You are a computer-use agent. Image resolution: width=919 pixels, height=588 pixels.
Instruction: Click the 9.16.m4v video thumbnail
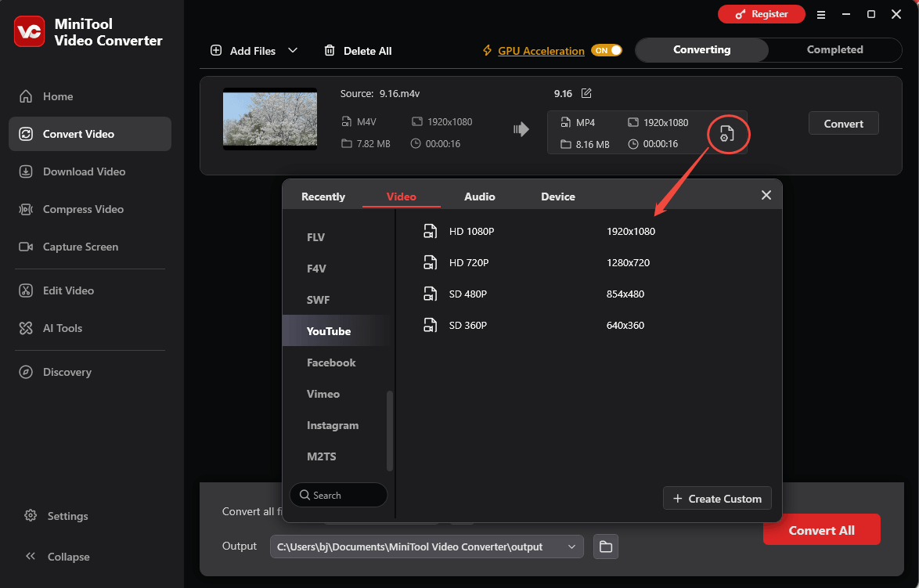tap(269, 119)
